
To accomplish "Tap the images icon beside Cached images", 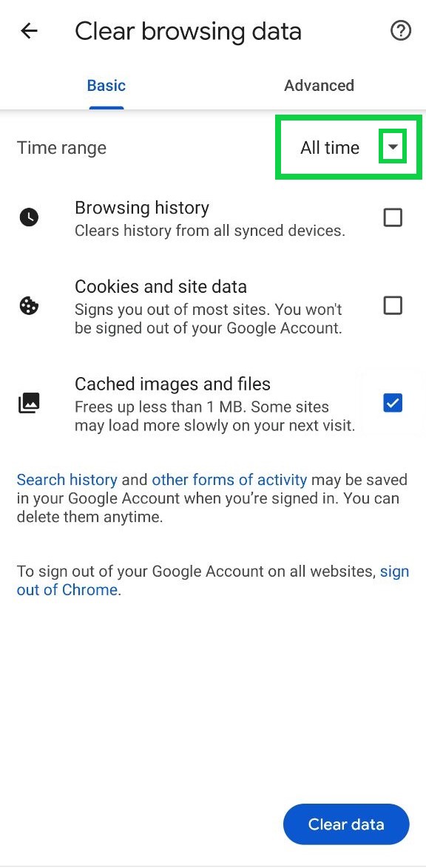I will (x=29, y=404).
